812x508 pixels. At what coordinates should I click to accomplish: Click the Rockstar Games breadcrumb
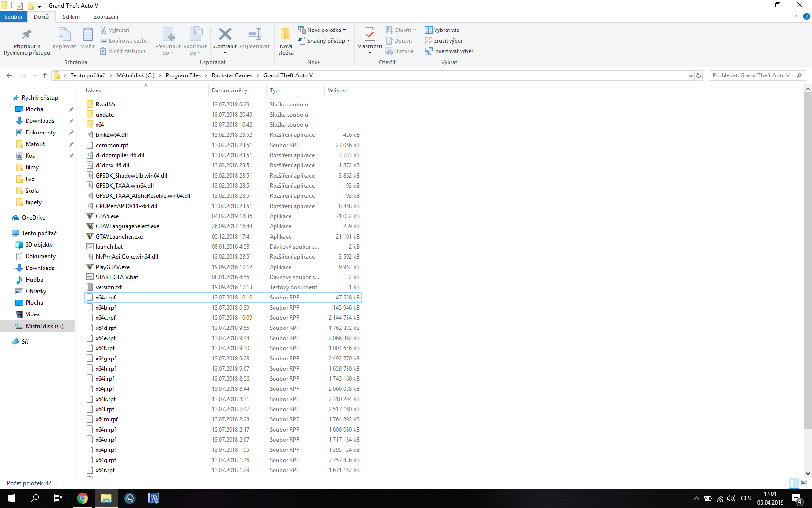[x=232, y=75]
